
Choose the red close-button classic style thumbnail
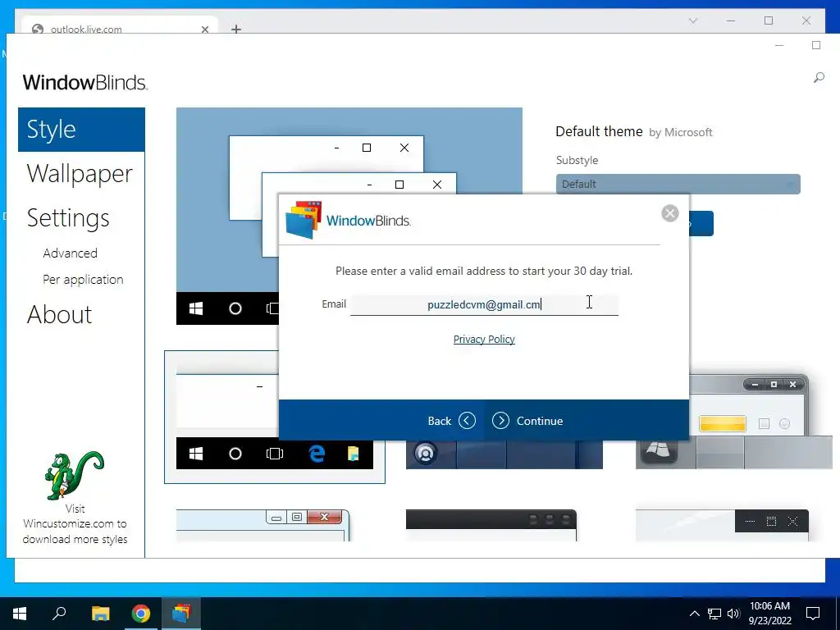(263, 525)
